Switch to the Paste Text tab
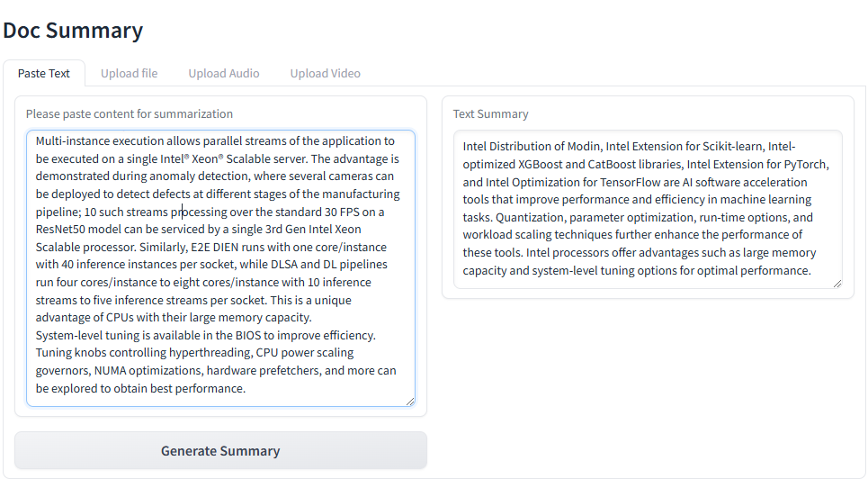The image size is (868, 479). pos(43,74)
